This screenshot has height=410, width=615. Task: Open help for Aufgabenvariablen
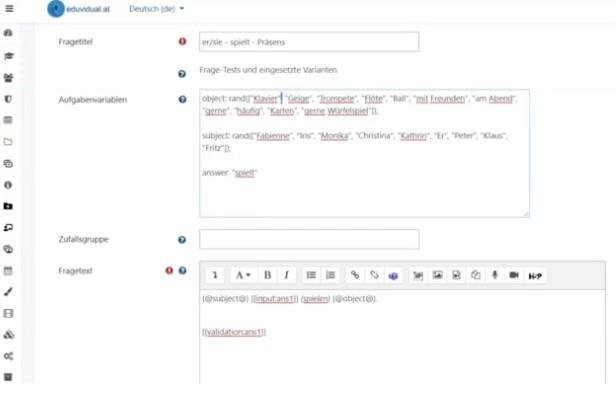click(x=182, y=100)
